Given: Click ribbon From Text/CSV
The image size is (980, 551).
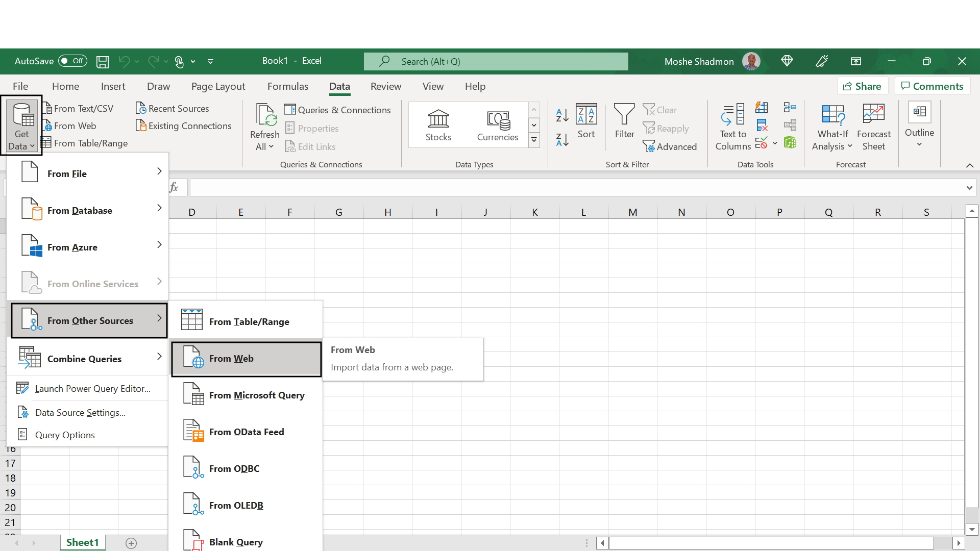Looking at the screenshot, I should click(x=78, y=108).
